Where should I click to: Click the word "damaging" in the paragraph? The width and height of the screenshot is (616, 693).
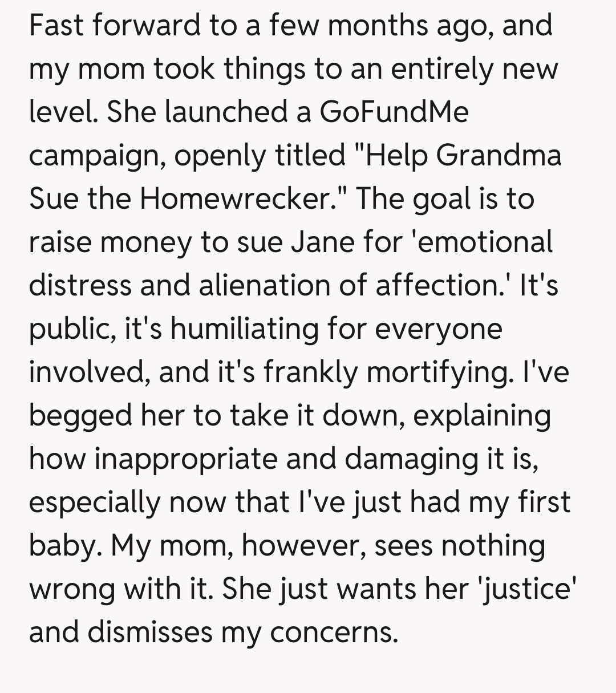(x=411, y=460)
